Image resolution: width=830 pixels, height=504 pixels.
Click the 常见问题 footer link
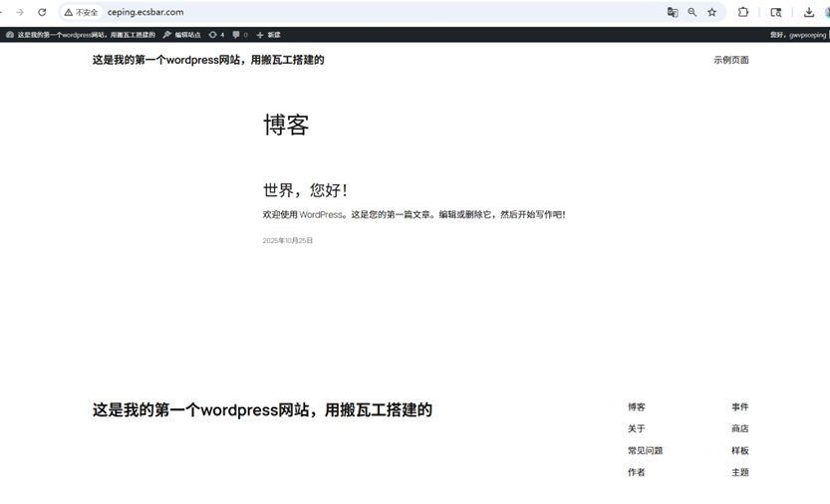pyautogui.click(x=645, y=451)
